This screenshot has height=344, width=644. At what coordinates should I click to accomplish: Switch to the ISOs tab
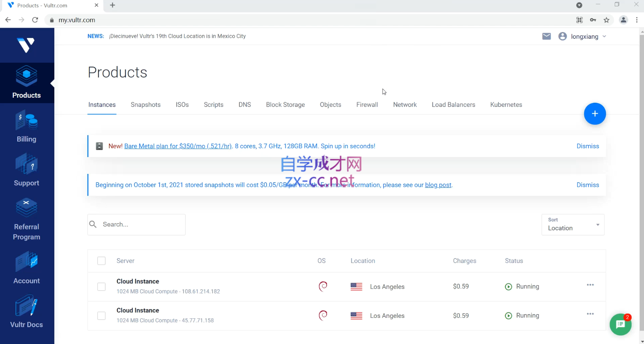(x=182, y=105)
